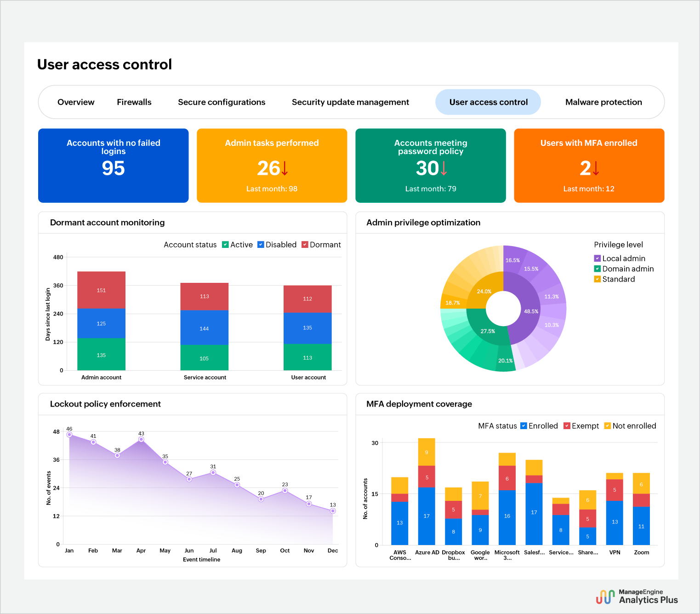
Task: Toggle the Exempt MFA status checkbox
Action: tap(567, 426)
